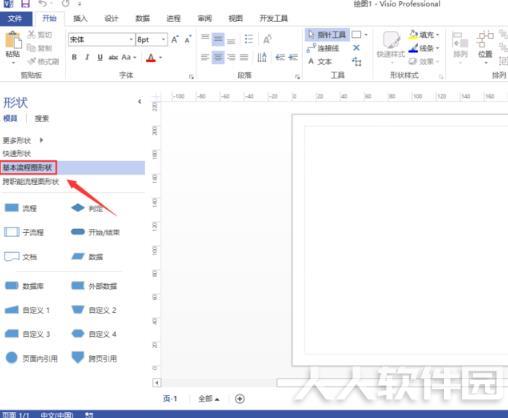Image resolution: width=508 pixels, height=418 pixels.
Task: Click the Decision (判定) diamond shape
Action: [87, 208]
